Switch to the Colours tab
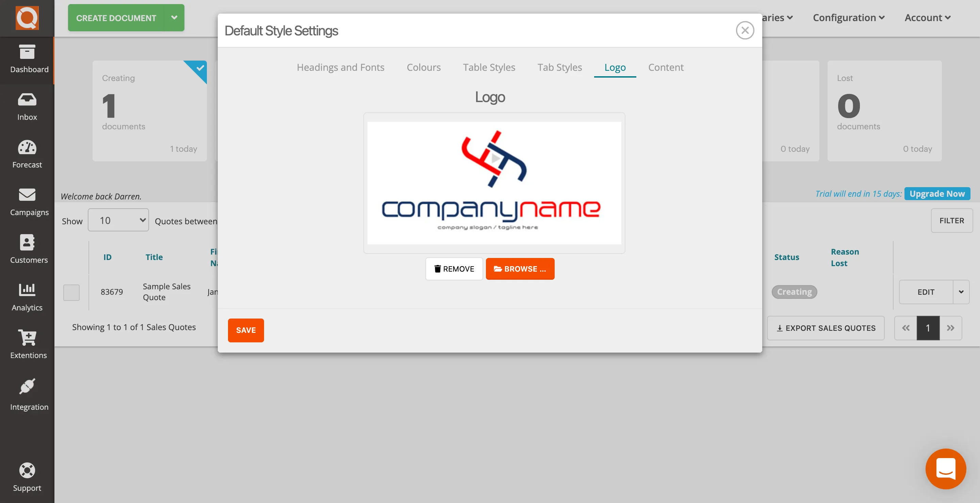 pos(423,67)
